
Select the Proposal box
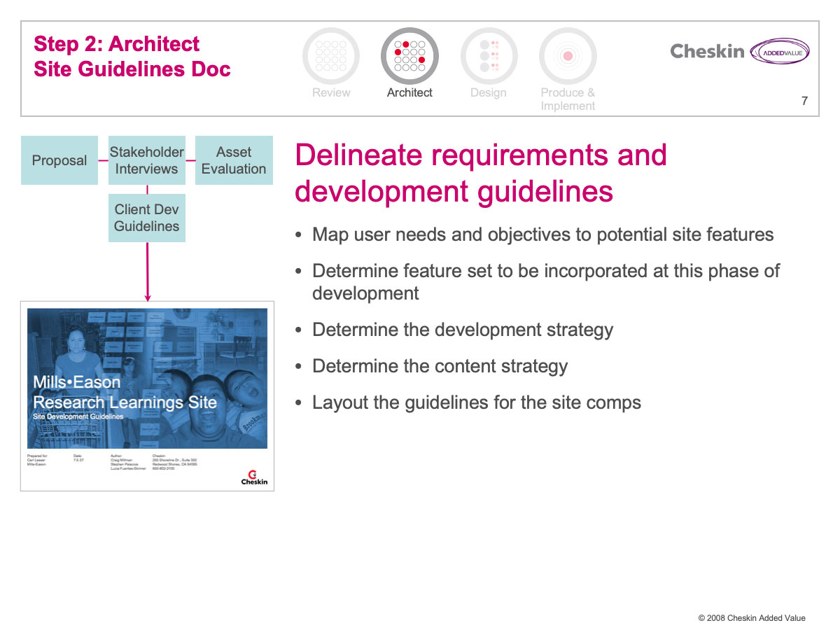pos(59,160)
